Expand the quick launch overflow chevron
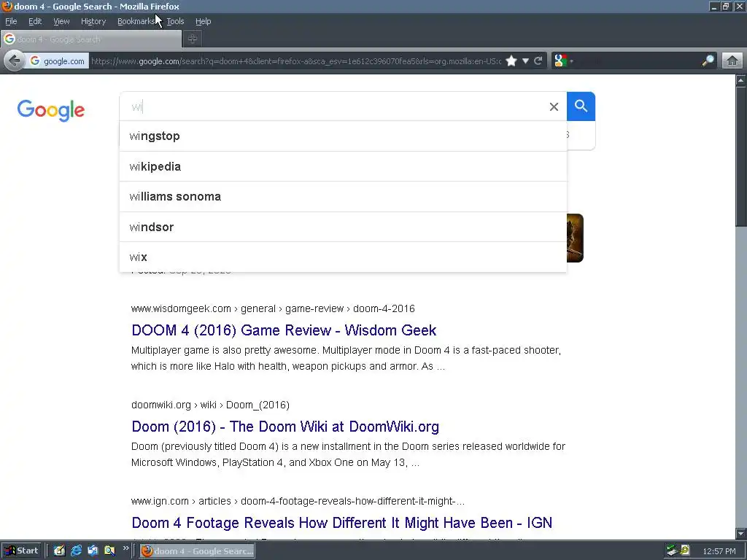747x560 pixels. click(x=125, y=548)
